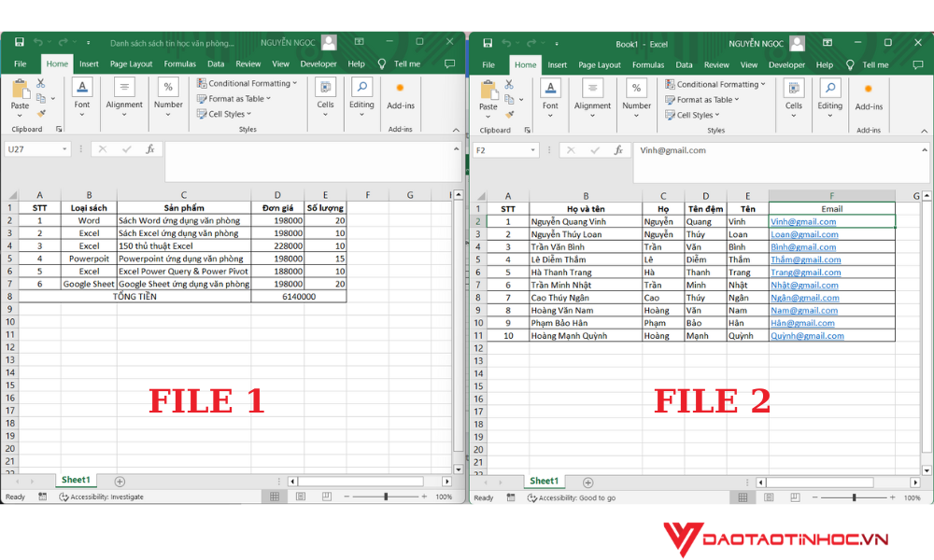
Task: Click Vinh@gmail.com email link
Action: 803,221
